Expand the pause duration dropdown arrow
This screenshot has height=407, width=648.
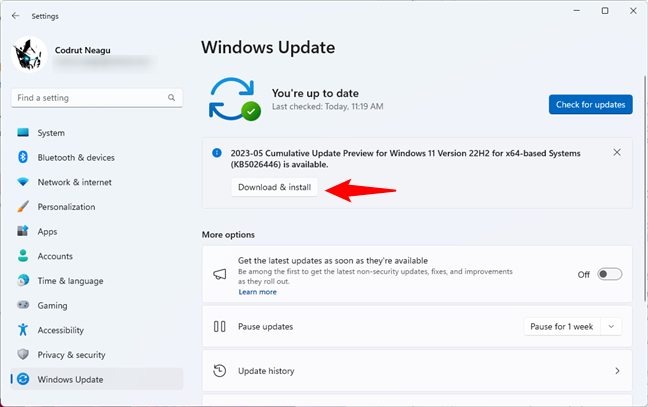click(611, 326)
